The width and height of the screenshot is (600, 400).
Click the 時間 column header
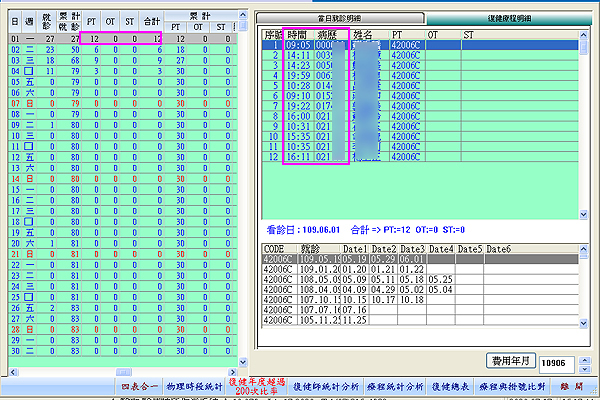click(299, 35)
